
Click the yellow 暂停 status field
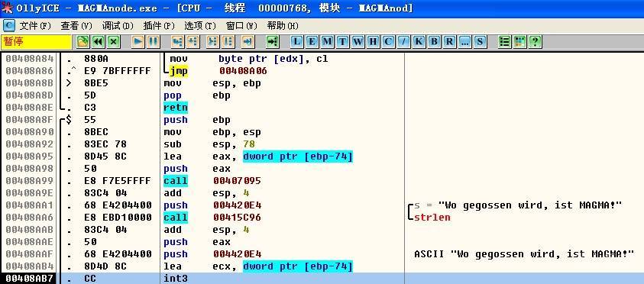[x=36, y=41]
